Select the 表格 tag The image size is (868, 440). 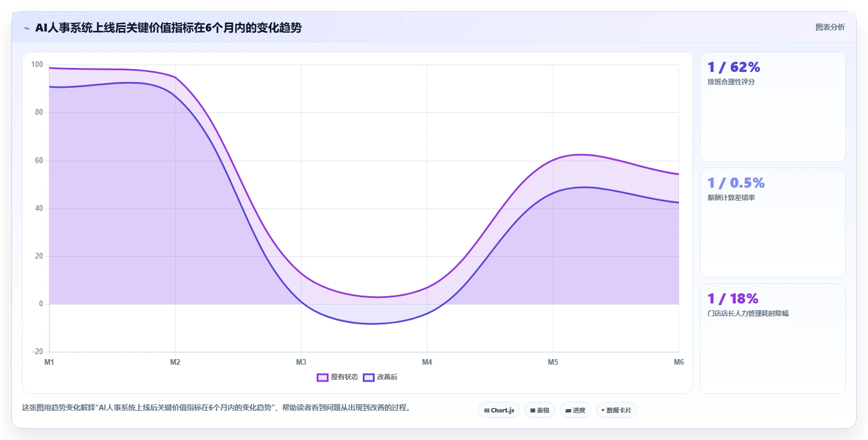[539, 410]
